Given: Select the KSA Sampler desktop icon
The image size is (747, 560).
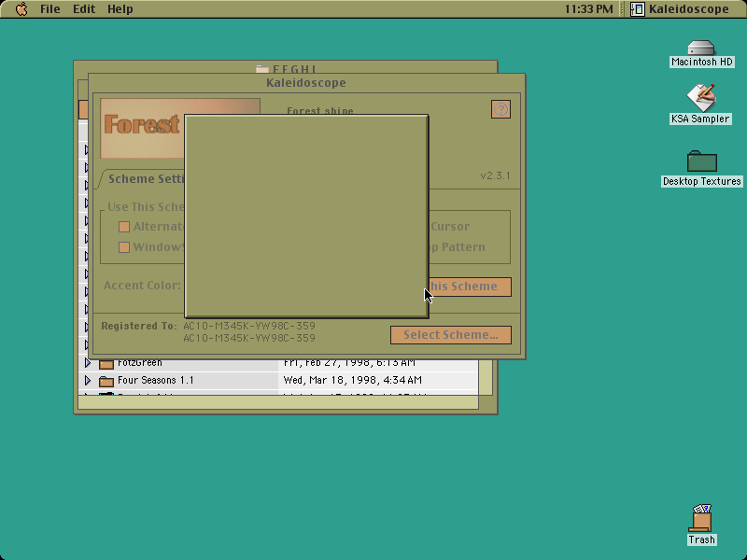Looking at the screenshot, I should [x=701, y=97].
